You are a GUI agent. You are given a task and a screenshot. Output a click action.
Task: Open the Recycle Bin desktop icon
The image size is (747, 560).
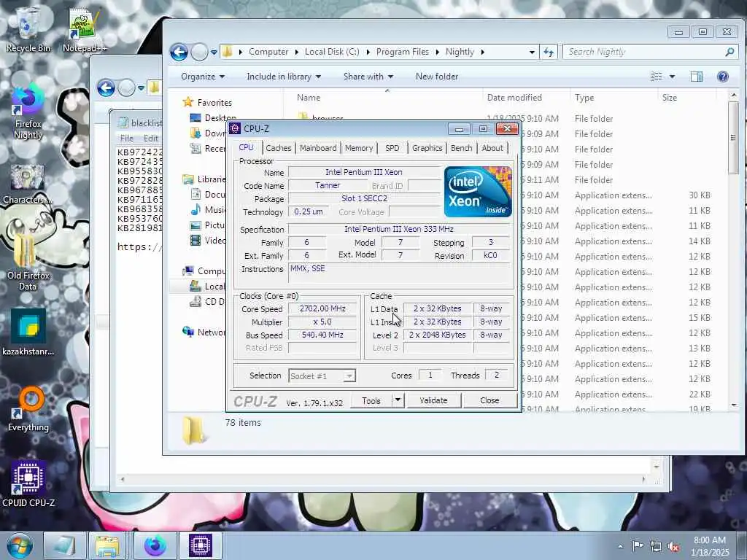(28, 28)
